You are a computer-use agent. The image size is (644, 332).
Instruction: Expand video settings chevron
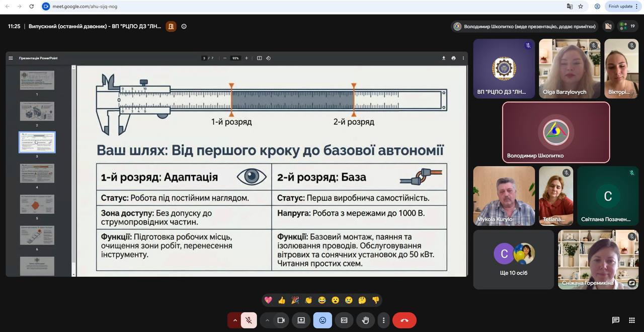tap(267, 320)
